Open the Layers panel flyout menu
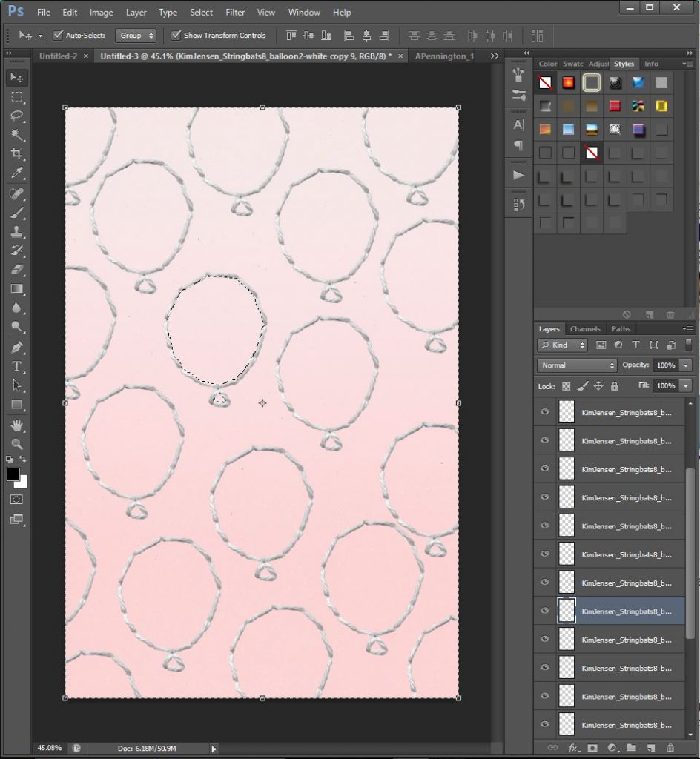 click(x=687, y=328)
